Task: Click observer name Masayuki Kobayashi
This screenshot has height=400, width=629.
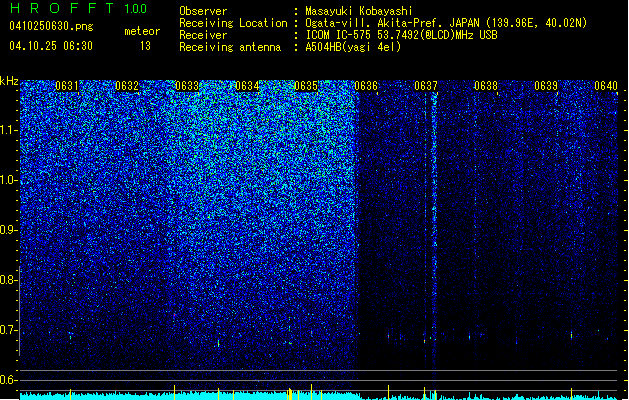Action: click(x=359, y=11)
